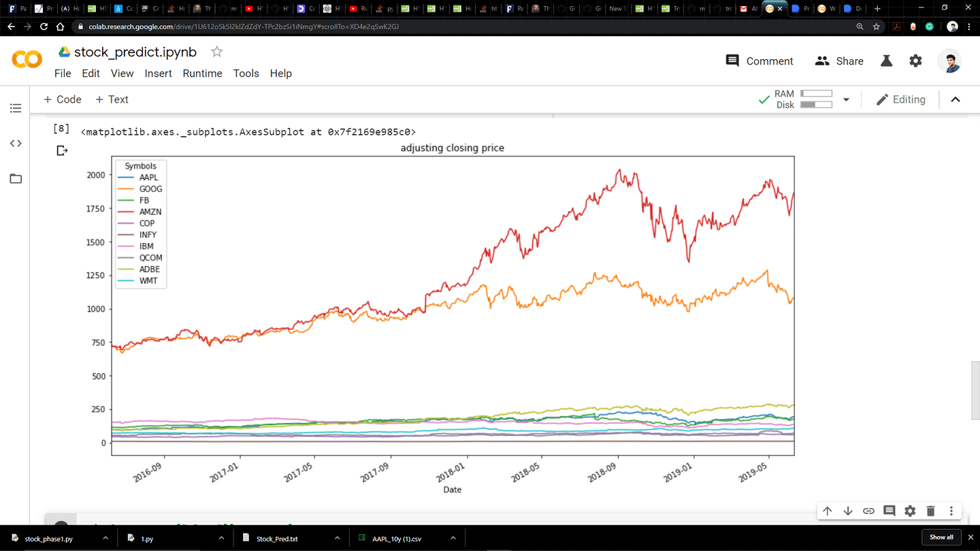
Task: Go to the browser home page
Action: pos(61,27)
